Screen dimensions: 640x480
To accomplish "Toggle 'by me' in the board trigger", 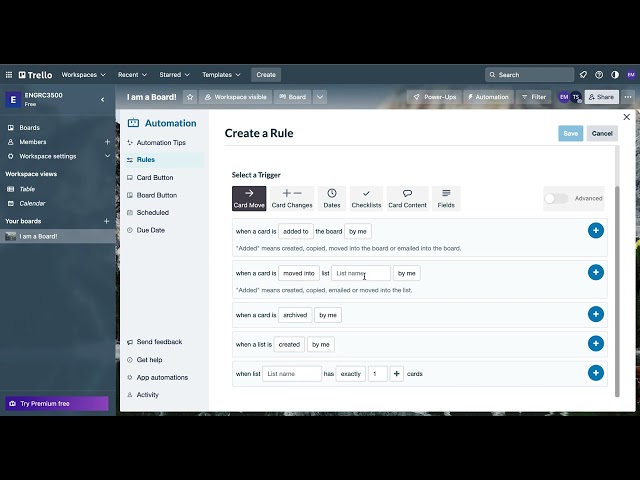I will [x=358, y=231].
